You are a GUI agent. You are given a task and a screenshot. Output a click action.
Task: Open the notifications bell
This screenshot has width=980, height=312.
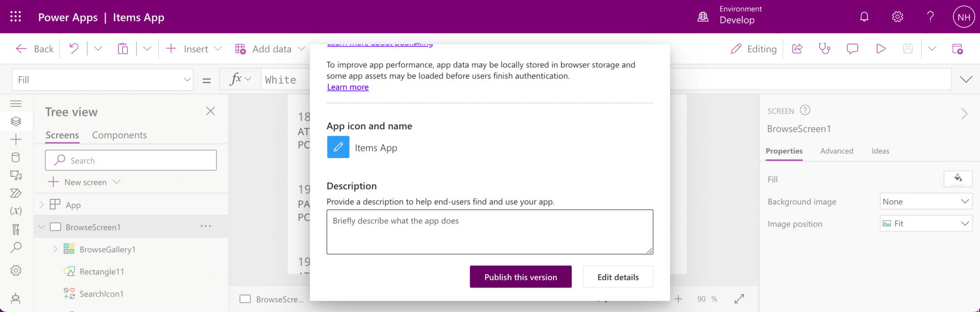pos(864,17)
